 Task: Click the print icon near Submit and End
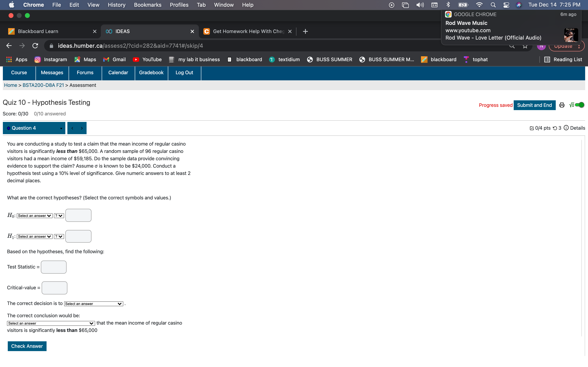point(562,105)
